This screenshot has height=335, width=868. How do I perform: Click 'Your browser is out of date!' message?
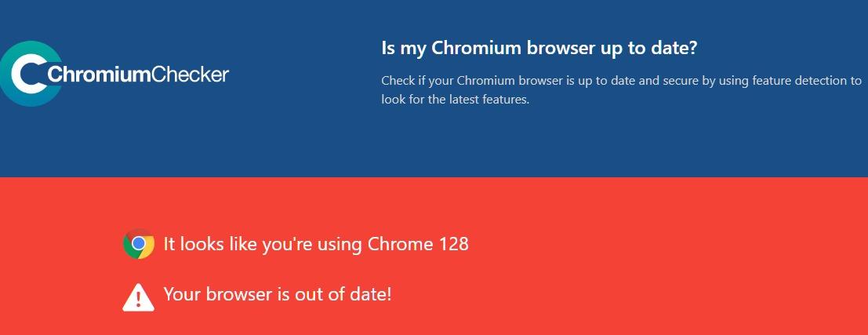click(x=278, y=294)
